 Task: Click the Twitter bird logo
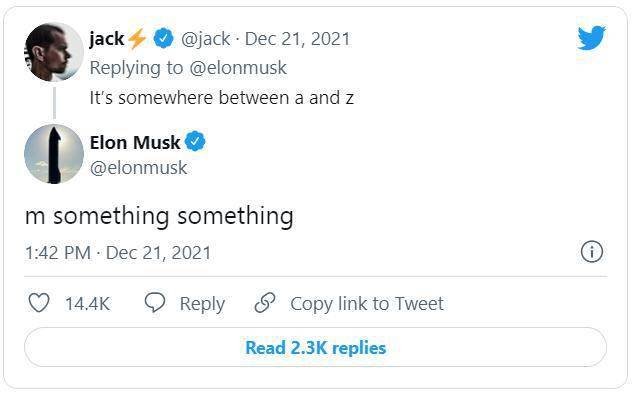[x=591, y=37]
